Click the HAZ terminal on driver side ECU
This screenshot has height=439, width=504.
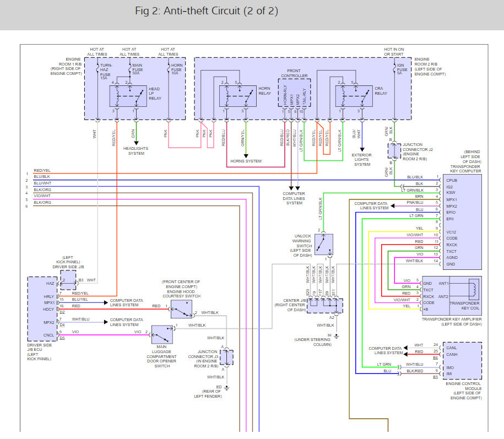pyautogui.click(x=50, y=284)
